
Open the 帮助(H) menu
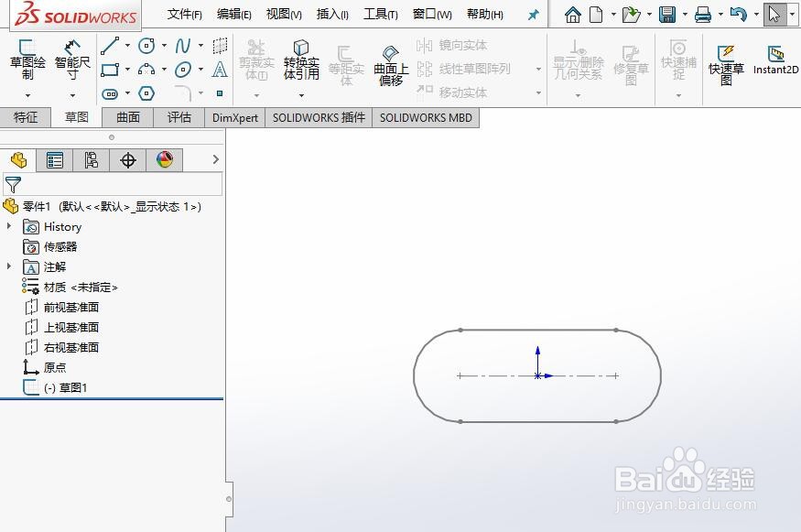tap(485, 15)
